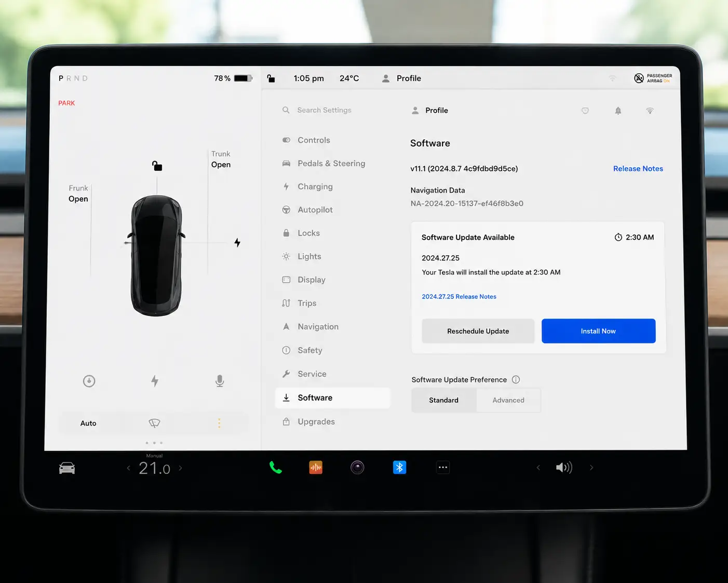
Task: Tap the windshield wiper icon
Action: 154,423
